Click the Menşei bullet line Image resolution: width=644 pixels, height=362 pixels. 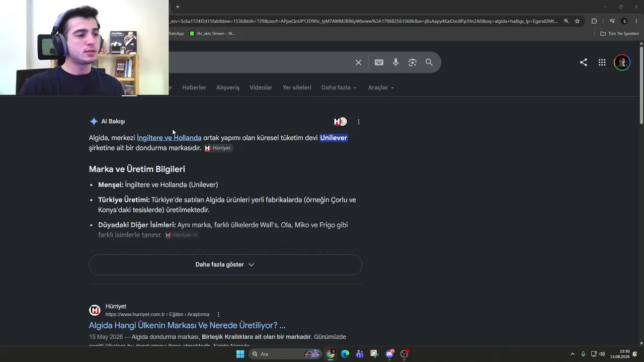click(158, 185)
